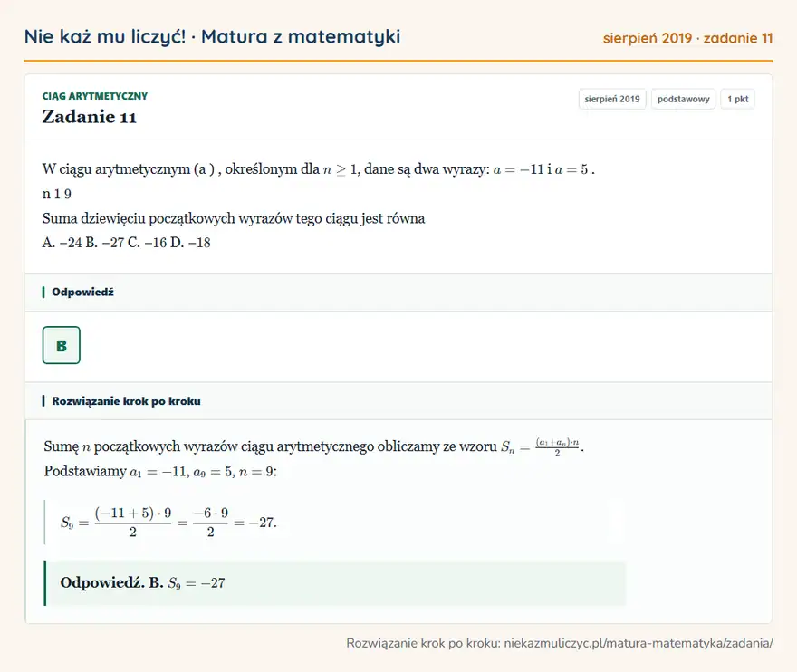Click the 'sierpień 2019' tag badge
The height and width of the screenshot is (672, 797).
(x=612, y=99)
